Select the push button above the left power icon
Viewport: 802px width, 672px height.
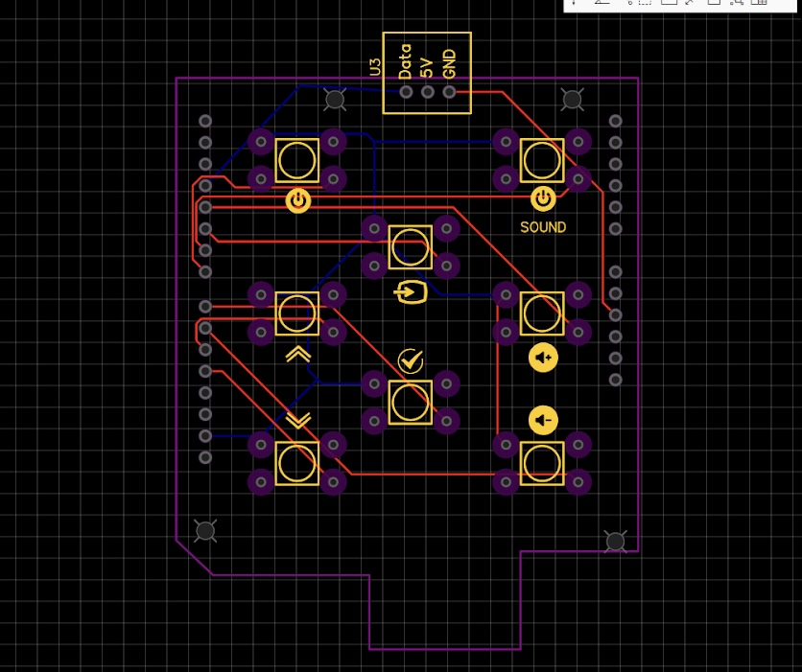[x=297, y=160]
